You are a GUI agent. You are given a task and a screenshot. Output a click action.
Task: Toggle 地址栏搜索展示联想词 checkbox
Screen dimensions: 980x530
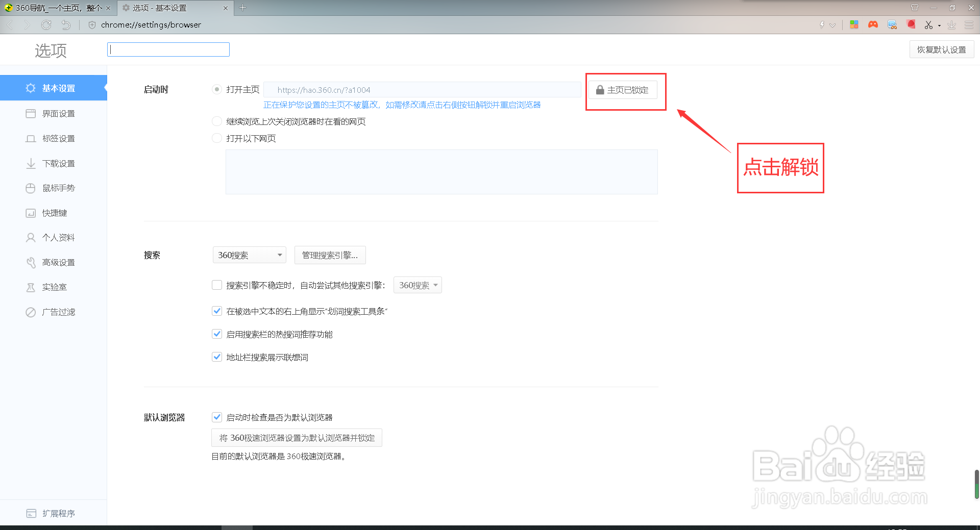pos(217,357)
